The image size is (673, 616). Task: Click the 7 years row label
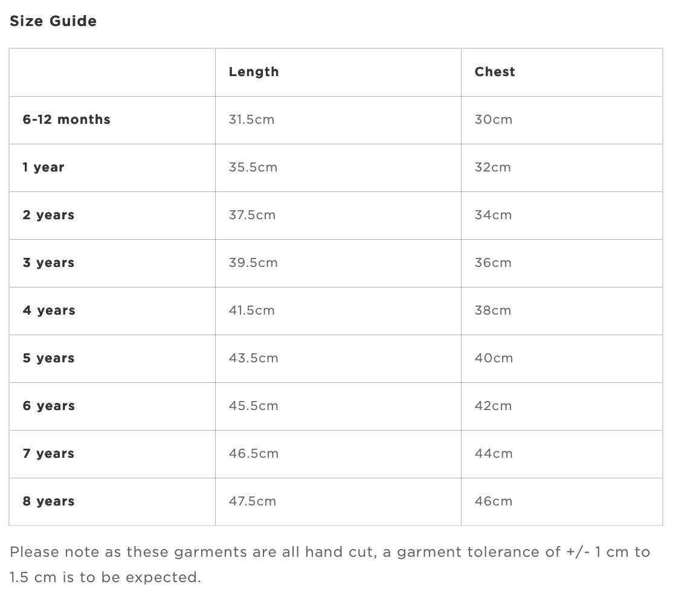pos(48,454)
